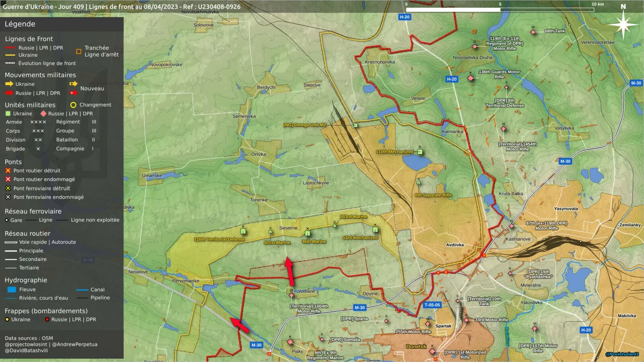Click the Russia pink diamond in legend

coord(43,113)
